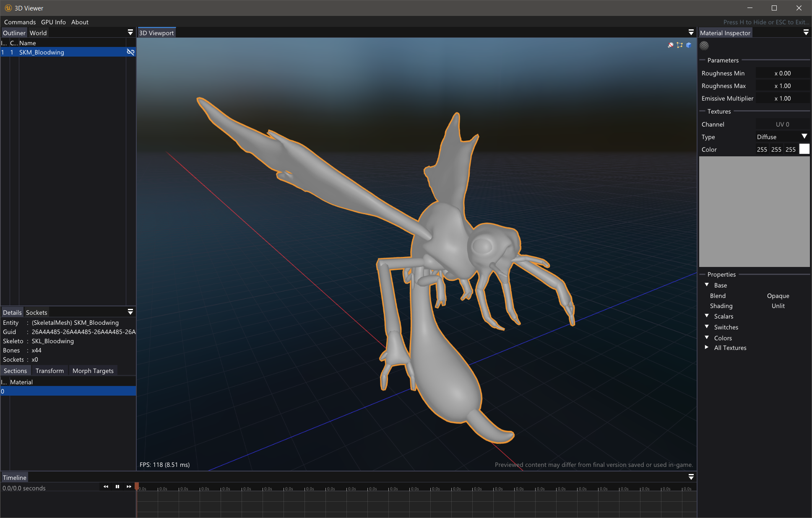Open the GPU Info menu
Viewport: 812px width, 518px height.
click(53, 22)
